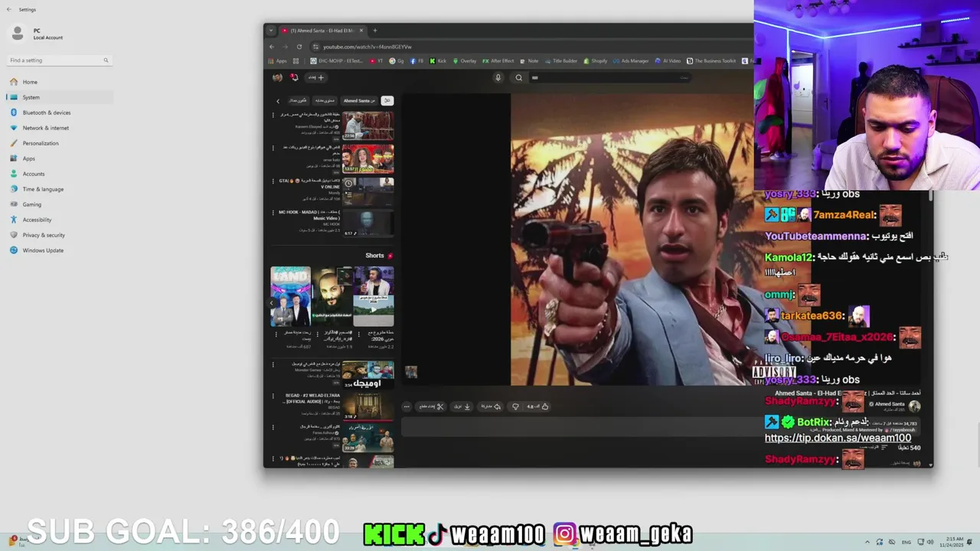Open the LAND Shorts thumbnail

(290, 296)
